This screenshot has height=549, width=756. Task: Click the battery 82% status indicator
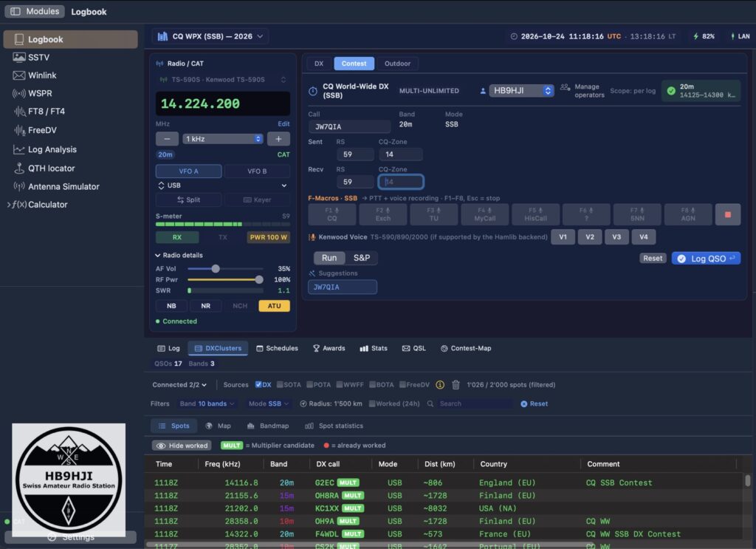tap(704, 37)
